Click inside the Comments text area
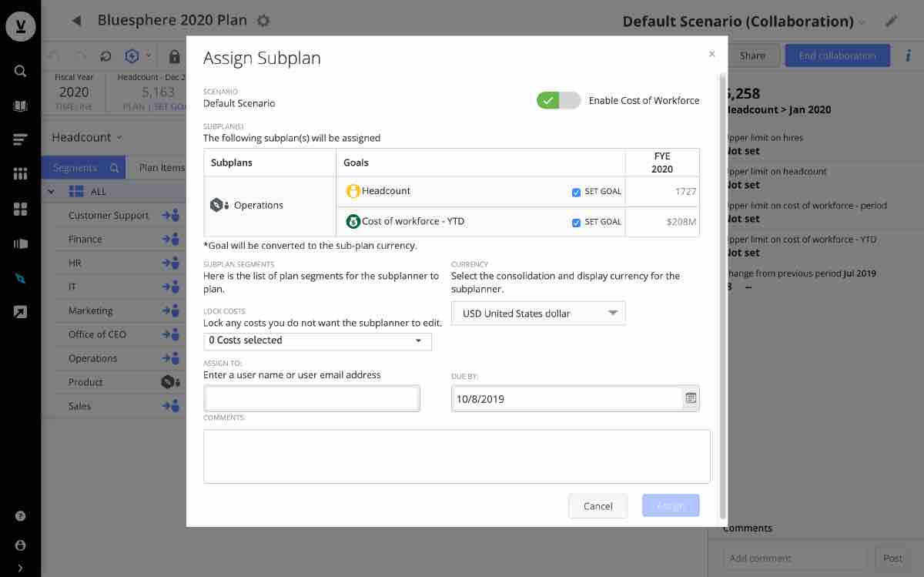The height and width of the screenshot is (577, 924). tap(456, 456)
